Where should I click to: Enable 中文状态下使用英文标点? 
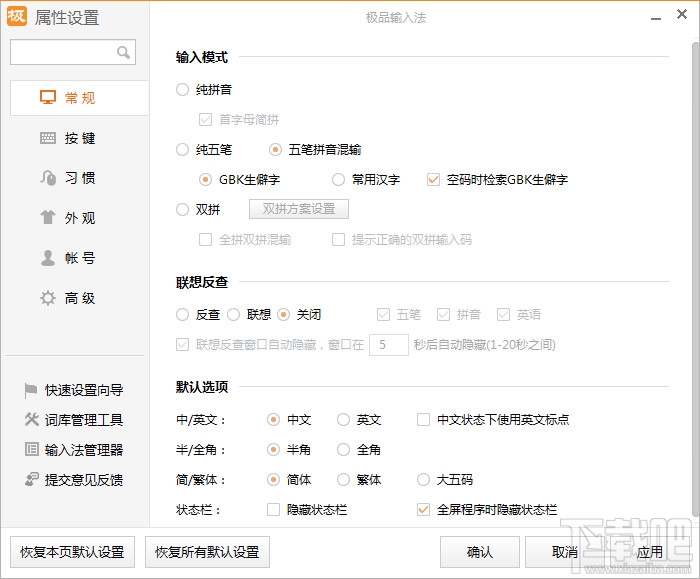click(423, 420)
